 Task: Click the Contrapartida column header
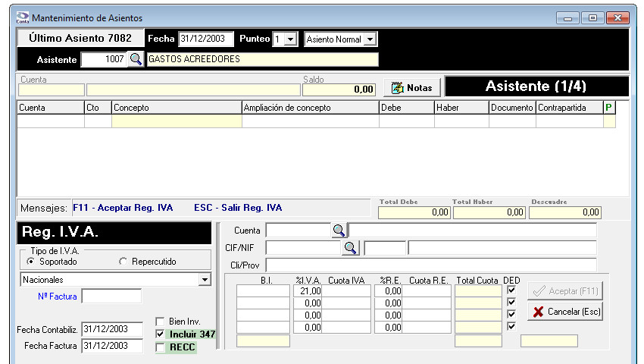pos(570,108)
